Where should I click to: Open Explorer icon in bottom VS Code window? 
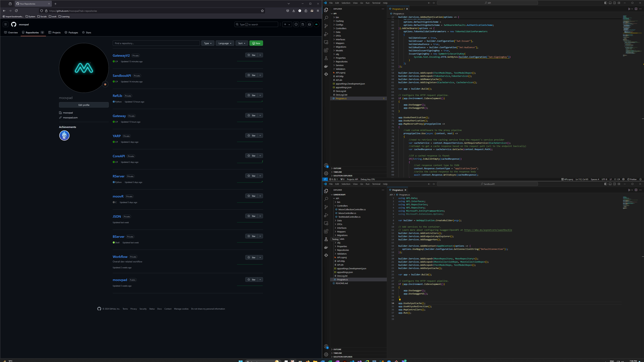(326, 191)
